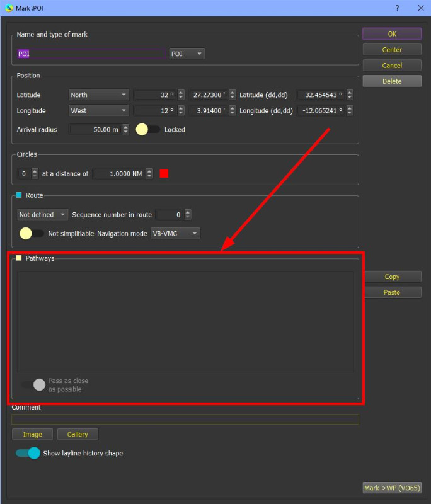Open the Not defined route dropdown

click(43, 215)
